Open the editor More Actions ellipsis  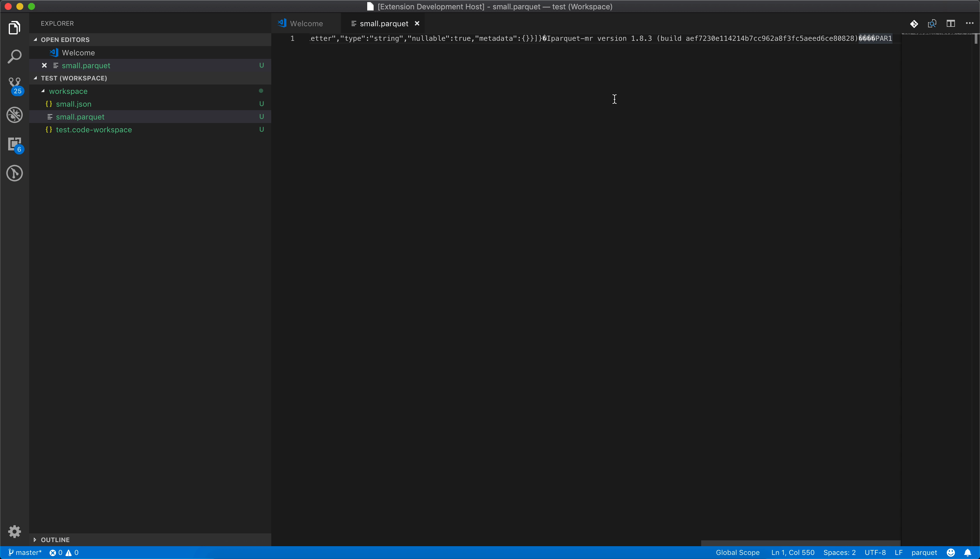969,23
